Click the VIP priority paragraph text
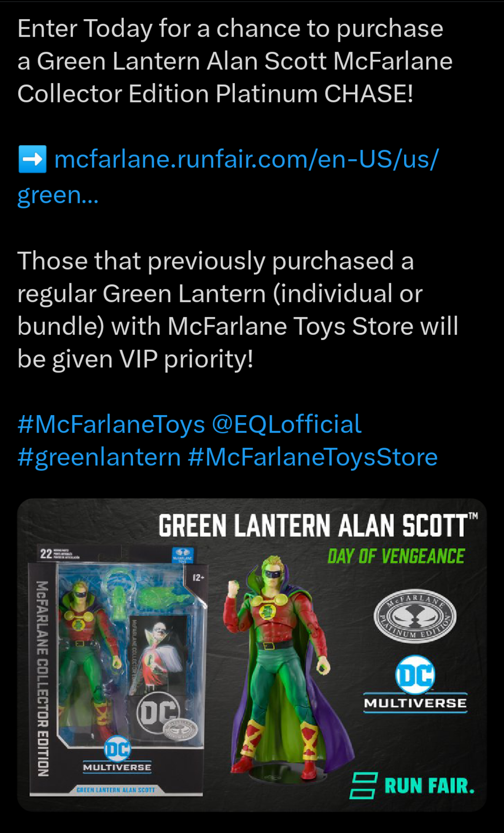The image size is (504, 833). point(238,310)
